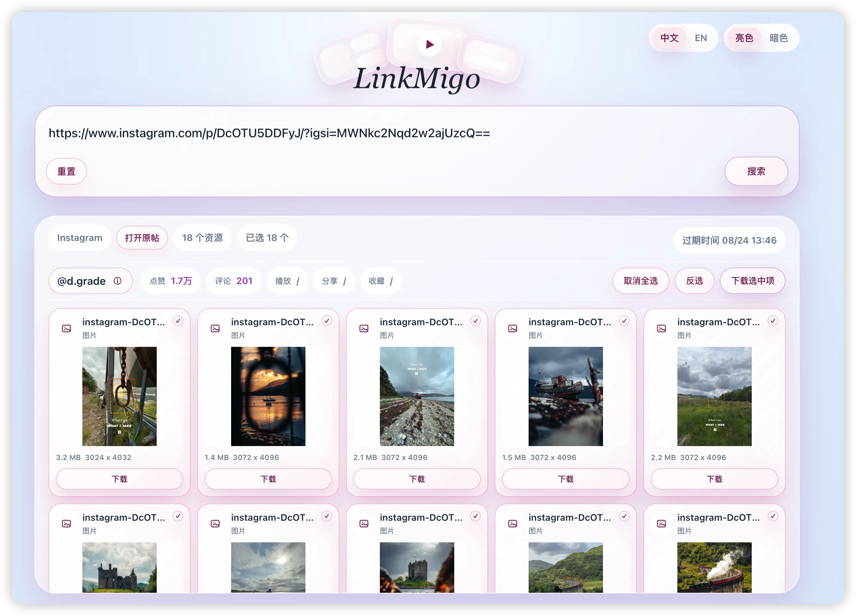
Task: Open the rocky shoreline thumbnail
Action: click(x=417, y=397)
